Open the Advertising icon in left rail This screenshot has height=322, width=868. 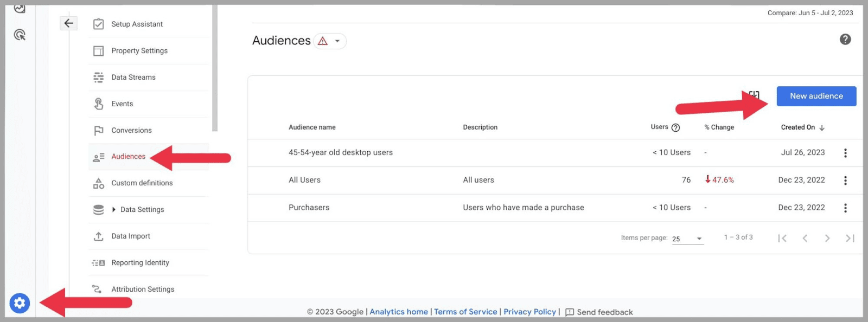click(x=20, y=35)
